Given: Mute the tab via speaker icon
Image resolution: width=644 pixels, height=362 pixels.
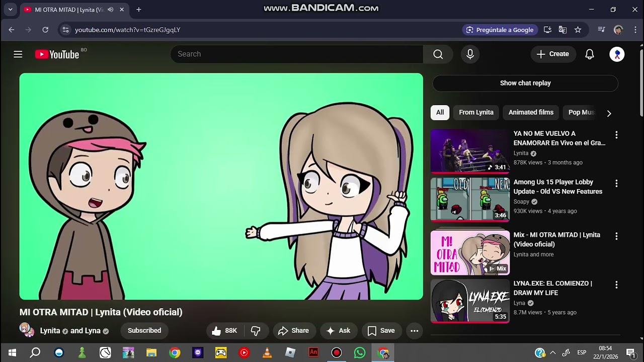Looking at the screenshot, I should (110, 10).
